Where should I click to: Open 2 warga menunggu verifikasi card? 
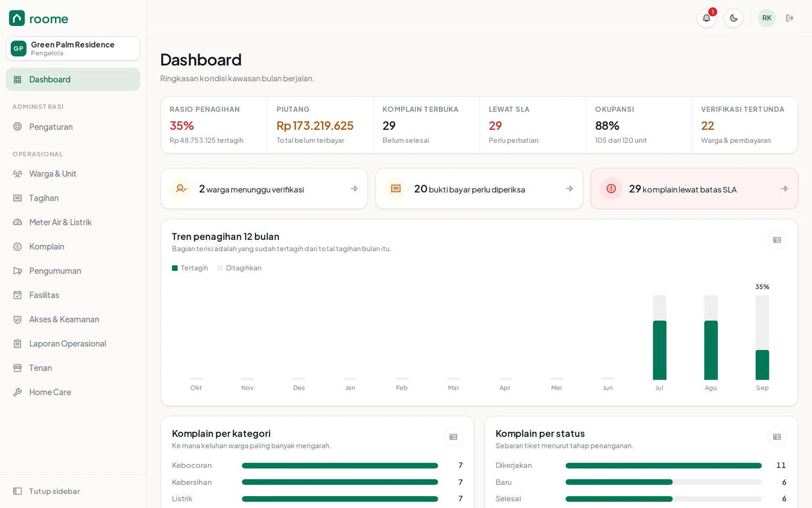click(264, 188)
